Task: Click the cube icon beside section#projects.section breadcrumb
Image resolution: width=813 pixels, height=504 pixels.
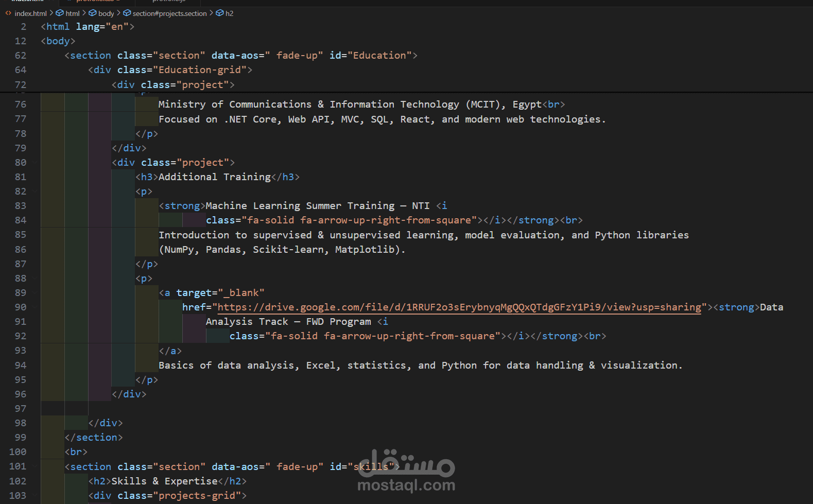Action: (127, 13)
